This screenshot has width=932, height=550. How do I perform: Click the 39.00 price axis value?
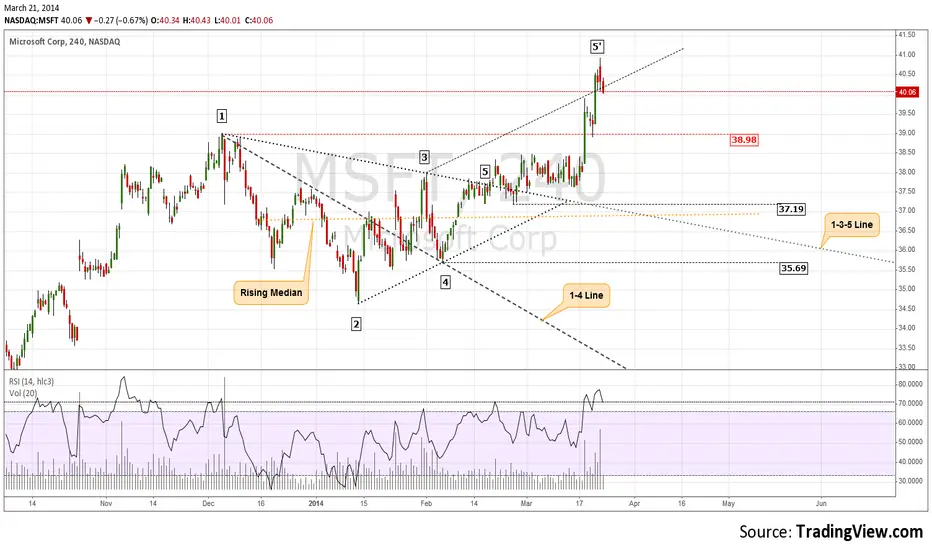[x=906, y=133]
